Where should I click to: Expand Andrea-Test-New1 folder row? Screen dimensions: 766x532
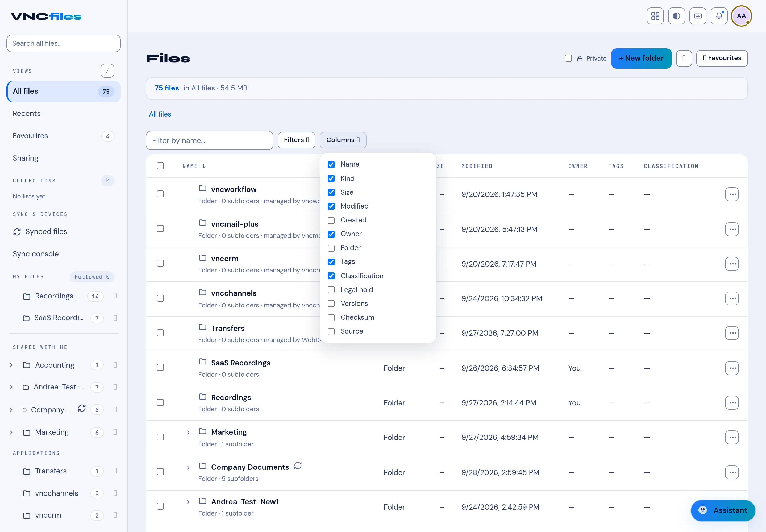[x=188, y=502]
